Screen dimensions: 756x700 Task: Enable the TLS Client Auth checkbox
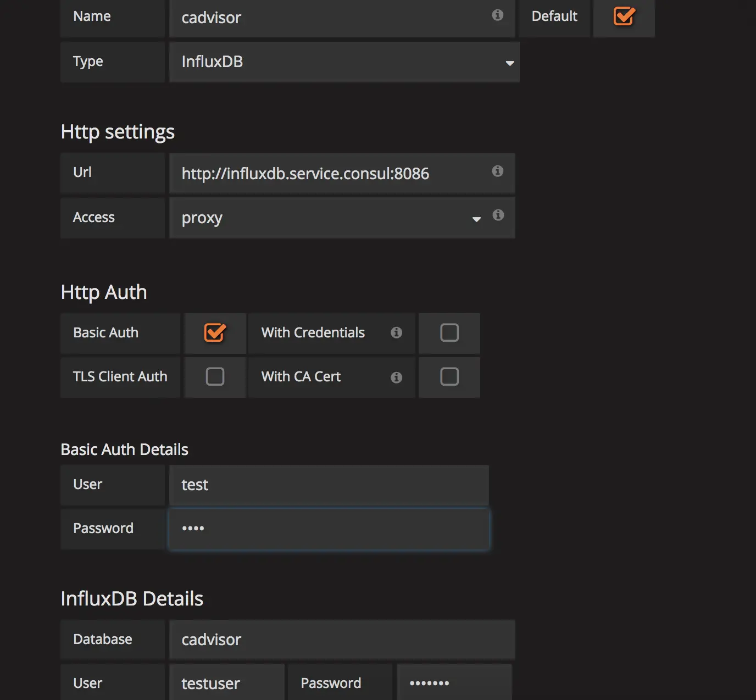coord(215,377)
